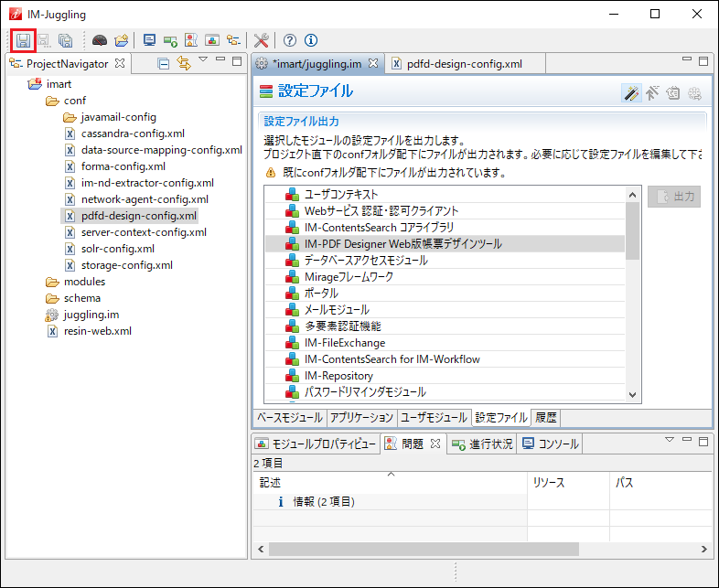Open the コンソール tab
The image size is (719, 588).
550,444
